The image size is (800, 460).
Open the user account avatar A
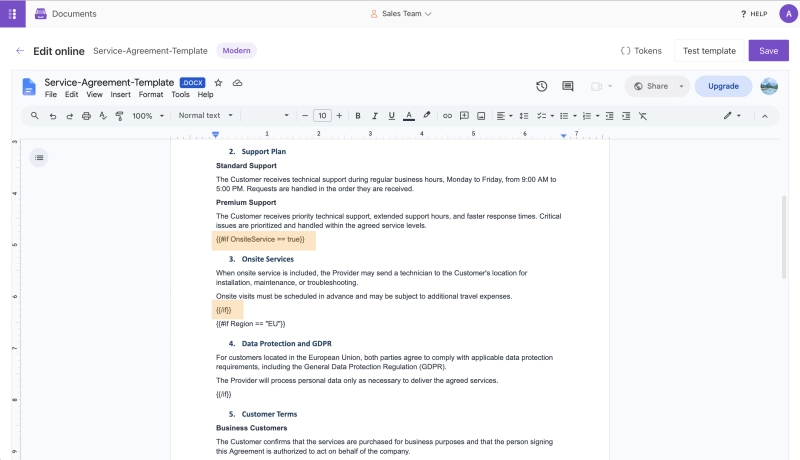788,14
